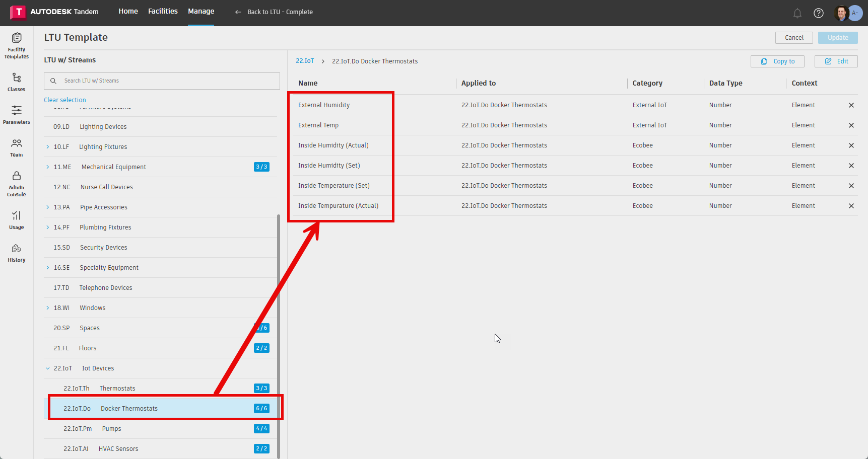Click the Copy to button
868x459 pixels.
click(x=777, y=61)
